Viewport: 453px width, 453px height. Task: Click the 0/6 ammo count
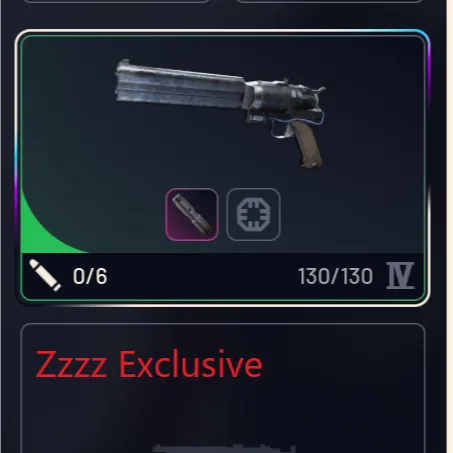pos(90,276)
